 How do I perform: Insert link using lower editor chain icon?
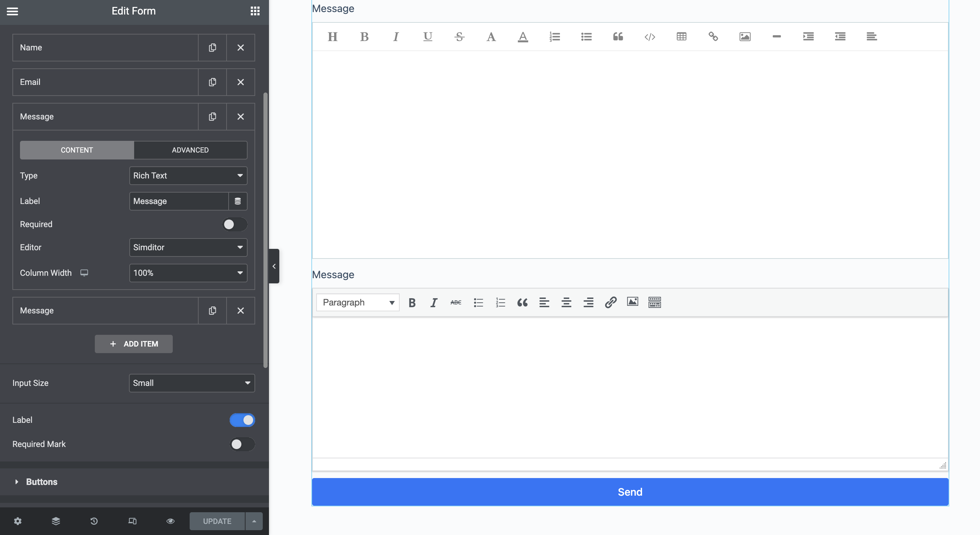pos(610,302)
